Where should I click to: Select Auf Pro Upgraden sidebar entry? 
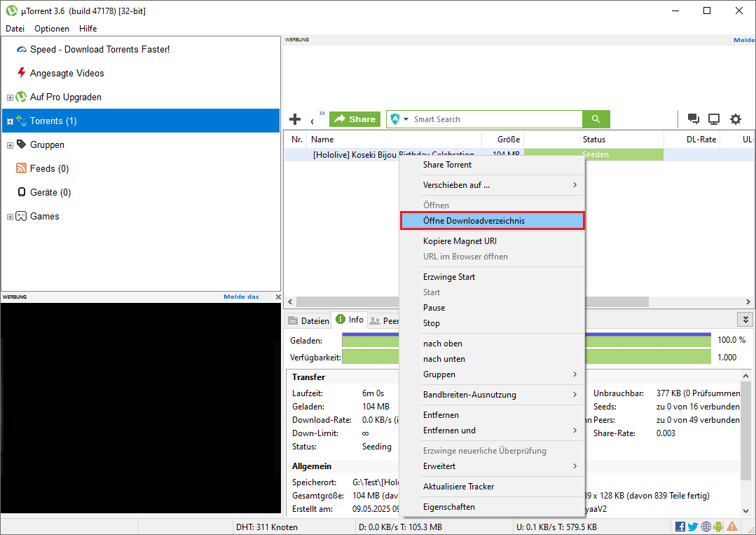coord(66,97)
